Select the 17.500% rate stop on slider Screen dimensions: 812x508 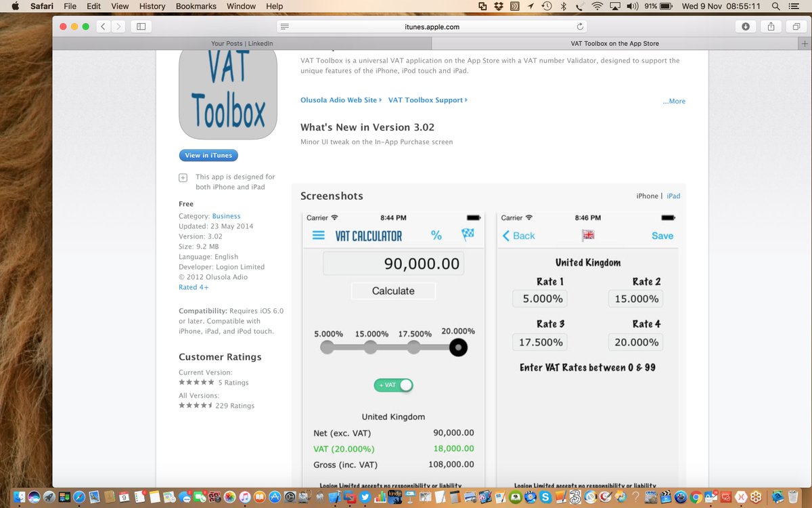pyautogui.click(x=414, y=347)
